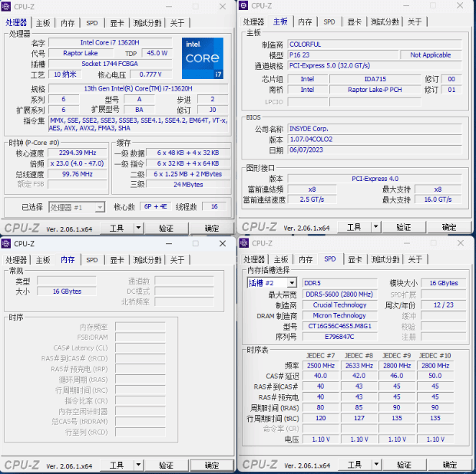Click core speed value 2294.39 MHz
The width and height of the screenshot is (476, 474).
[78, 153]
